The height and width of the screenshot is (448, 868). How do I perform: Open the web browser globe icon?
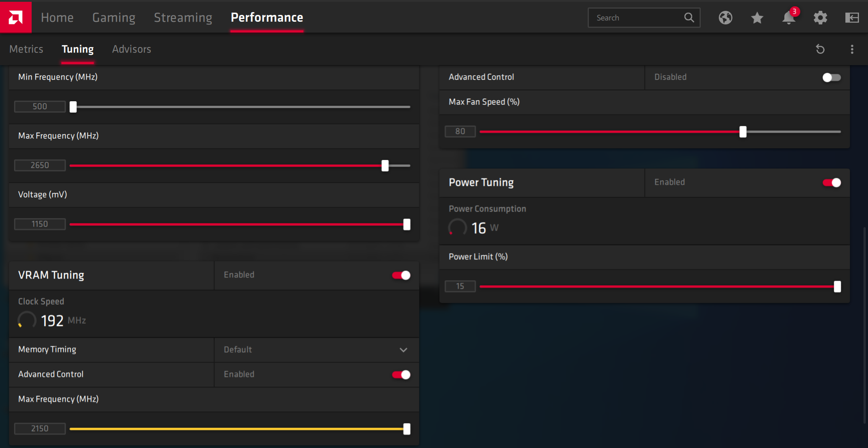pos(726,18)
